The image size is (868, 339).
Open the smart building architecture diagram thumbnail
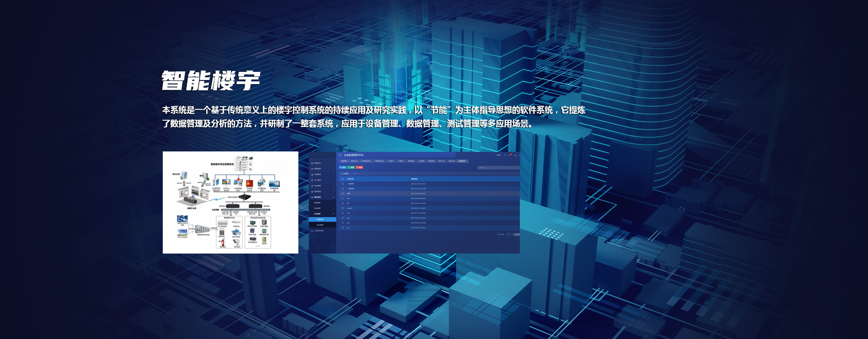231,202
